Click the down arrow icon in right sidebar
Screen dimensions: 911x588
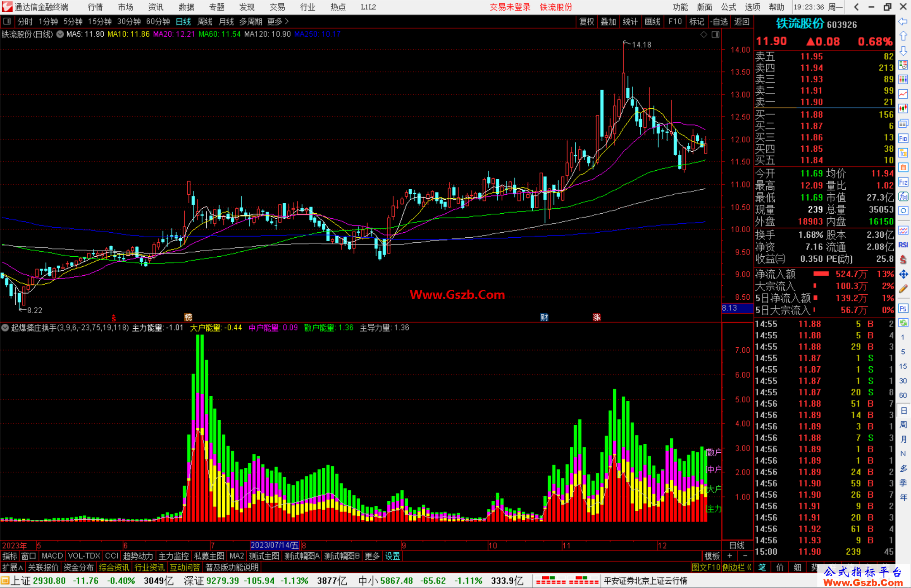tap(903, 51)
